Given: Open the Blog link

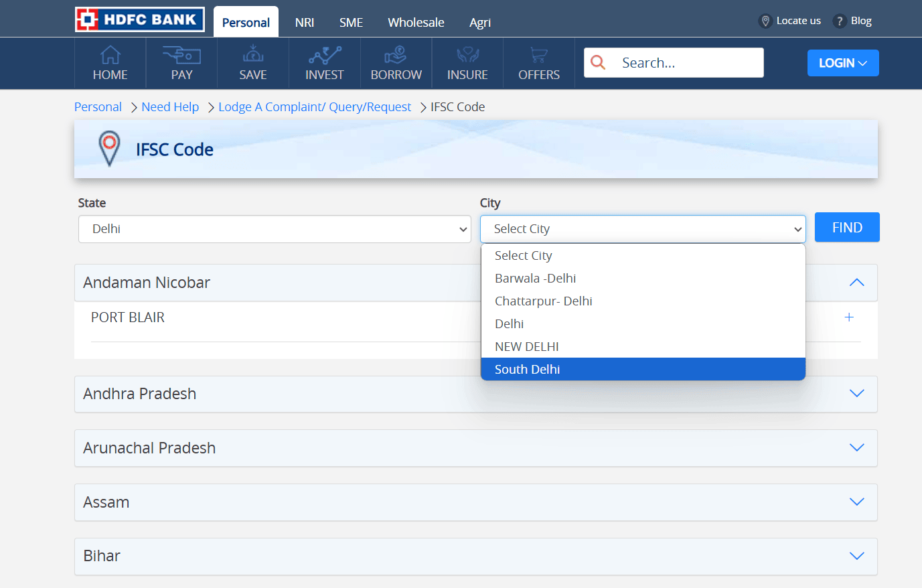Looking at the screenshot, I should coord(861,21).
